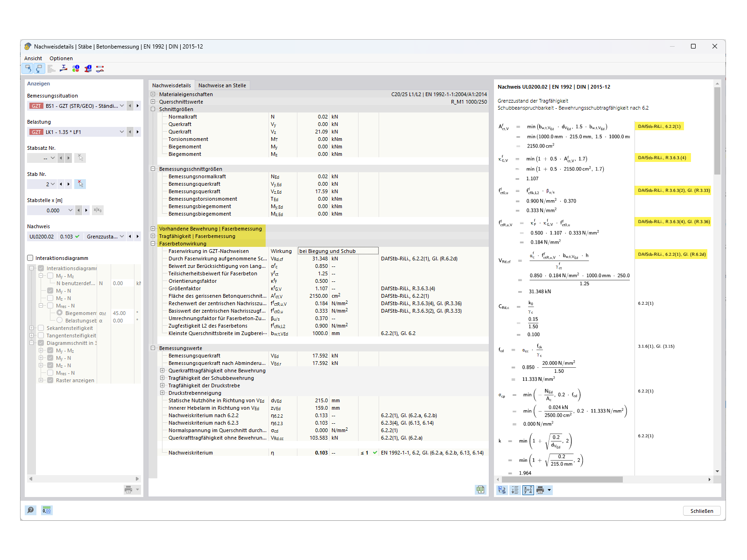Click the navigate forward arrow icon
Viewport: 747px width, 560px height.
click(x=39, y=69)
